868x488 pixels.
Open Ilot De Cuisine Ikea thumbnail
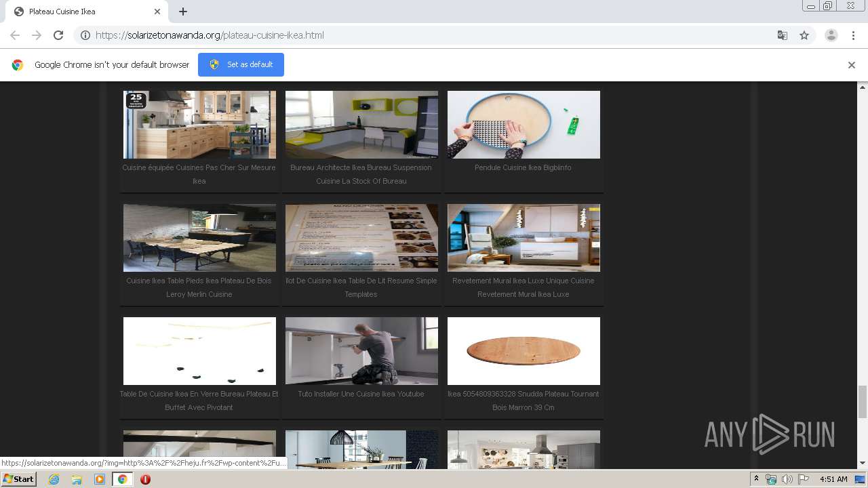361,238
